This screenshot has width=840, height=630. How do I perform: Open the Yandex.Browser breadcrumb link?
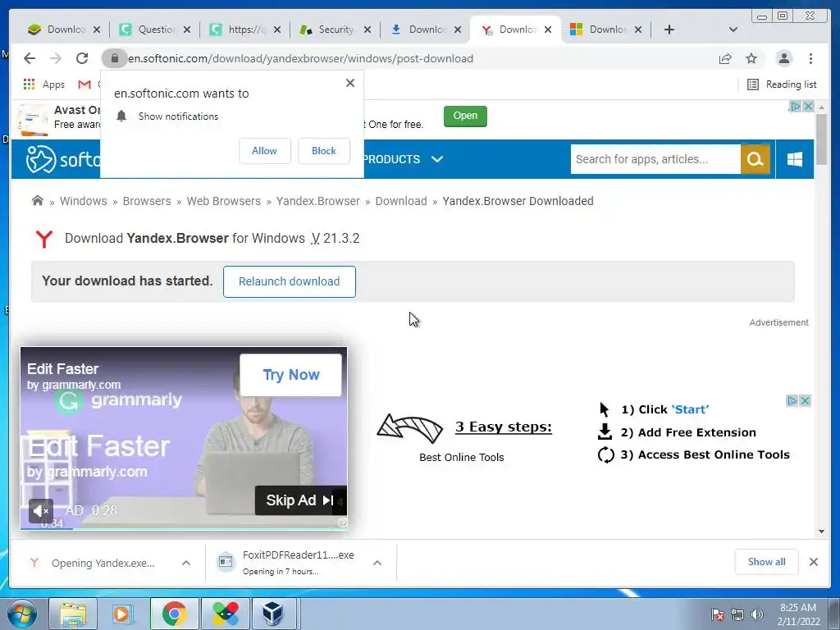(318, 201)
